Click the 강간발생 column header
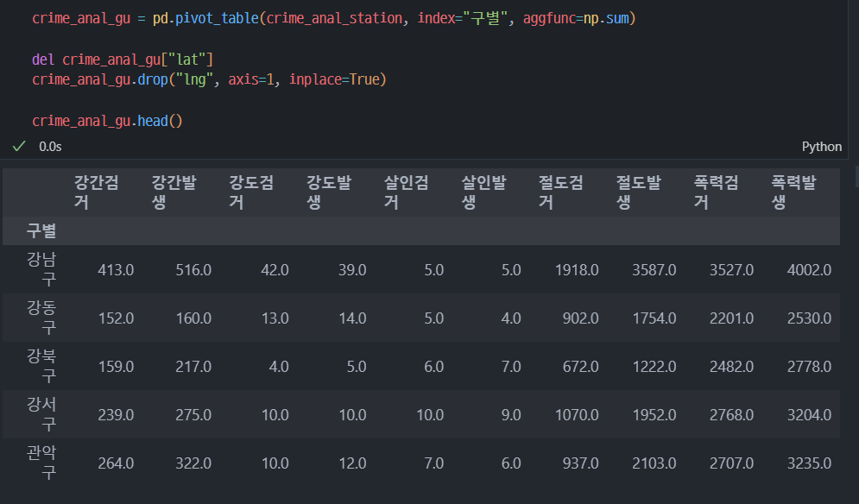Image resolution: width=859 pixels, height=504 pixels. [174, 192]
